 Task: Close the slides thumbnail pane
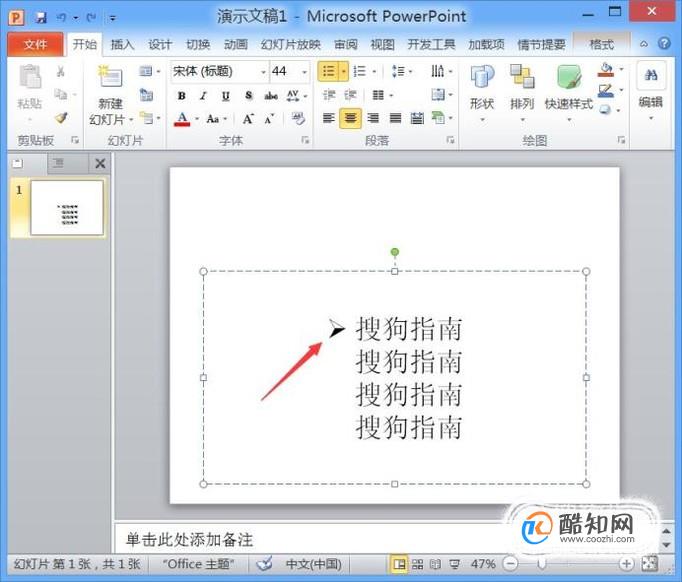[100, 164]
